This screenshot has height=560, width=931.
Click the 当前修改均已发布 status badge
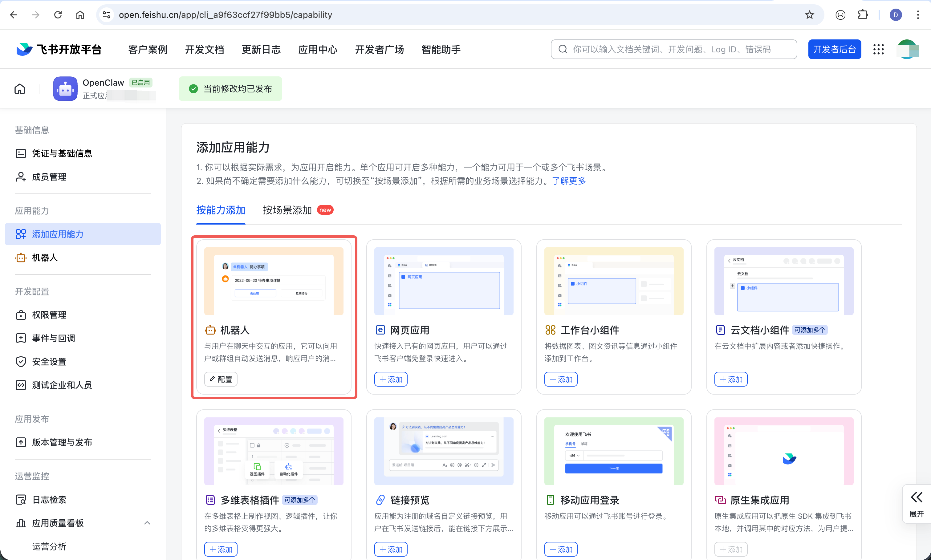[230, 89]
